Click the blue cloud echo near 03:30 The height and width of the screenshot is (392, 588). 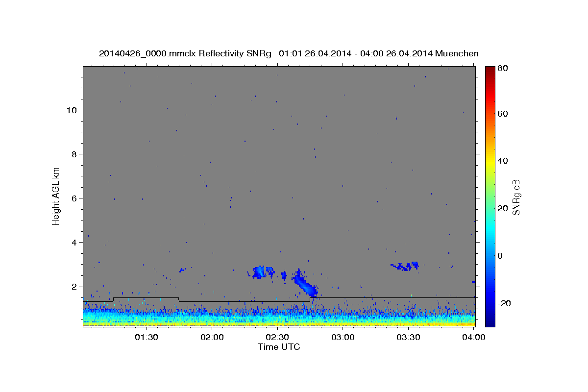pyautogui.click(x=405, y=266)
